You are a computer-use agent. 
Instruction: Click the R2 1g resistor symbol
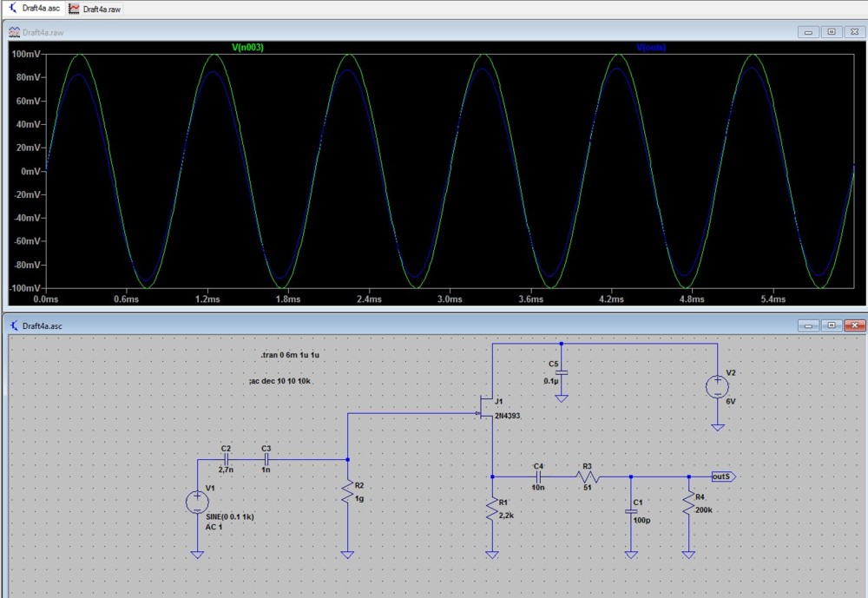coord(347,493)
